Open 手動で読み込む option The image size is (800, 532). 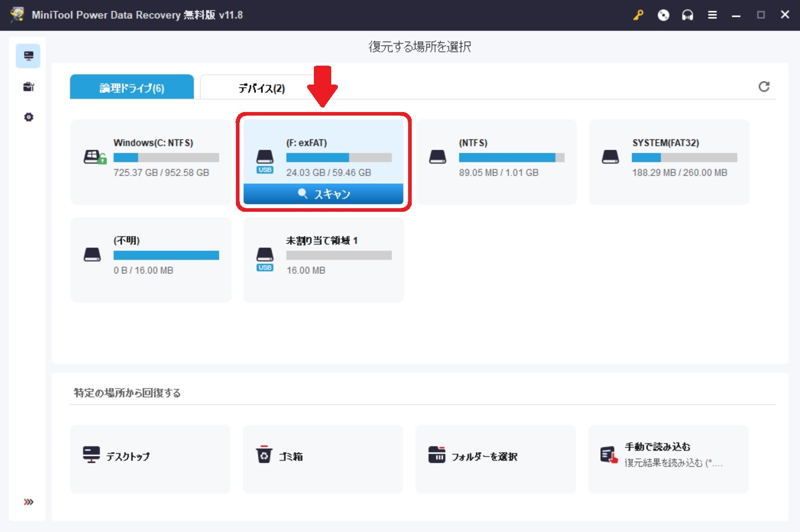(x=668, y=459)
